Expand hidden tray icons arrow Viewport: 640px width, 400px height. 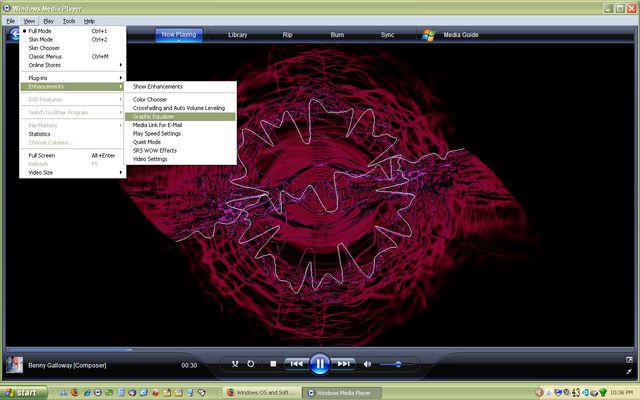coord(539,393)
